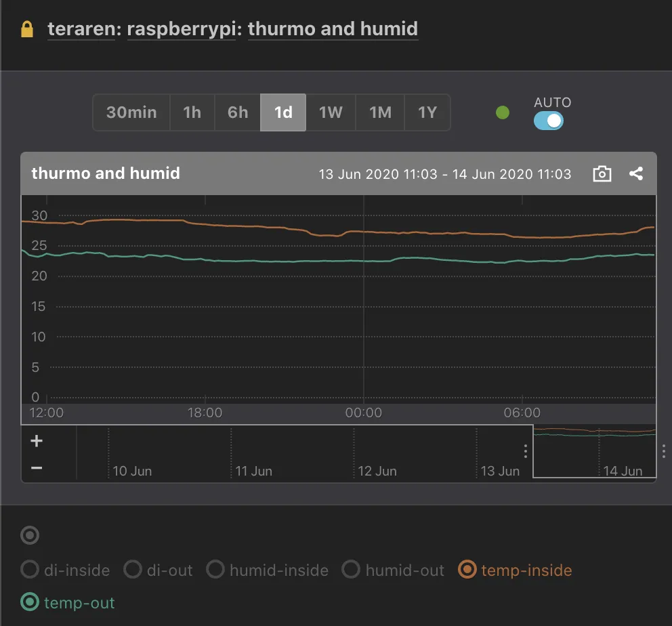Click the lock icon beside teraren
Image resolution: width=672 pixels, height=626 pixels.
coord(27,30)
